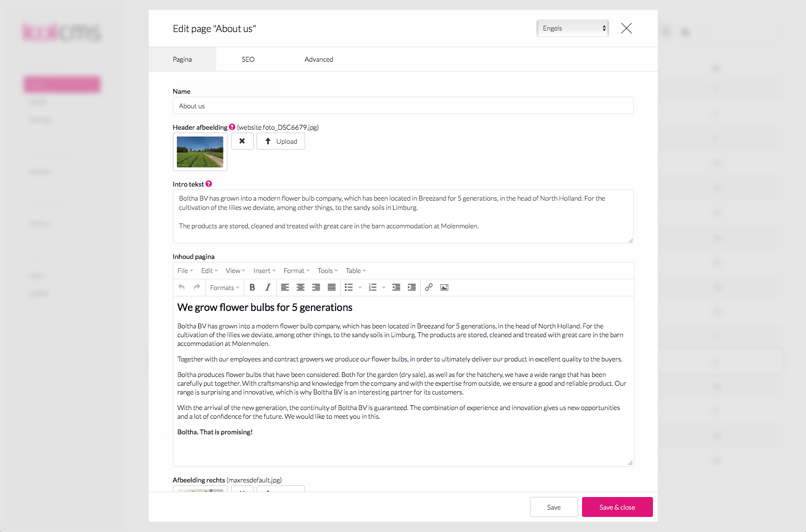Insert an image into the page content
This screenshot has width=806, height=532.
445,287
